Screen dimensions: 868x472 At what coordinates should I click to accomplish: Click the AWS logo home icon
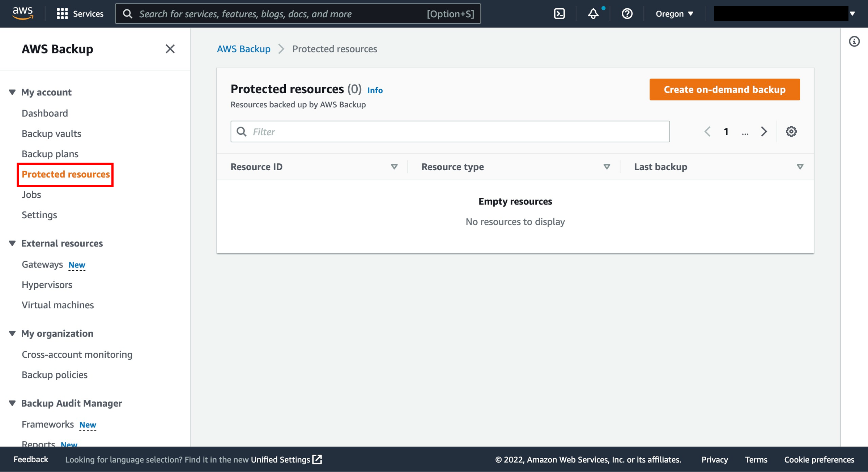tap(23, 13)
